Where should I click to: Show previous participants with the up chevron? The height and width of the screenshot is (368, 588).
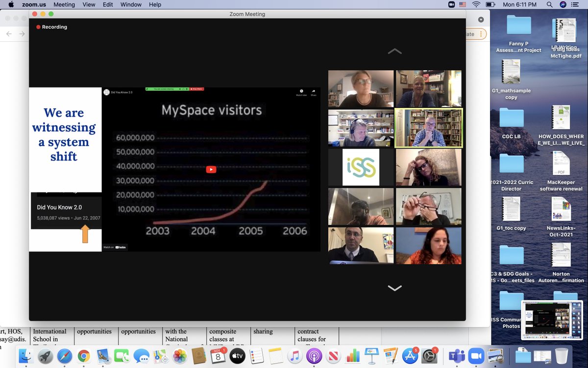(x=394, y=51)
